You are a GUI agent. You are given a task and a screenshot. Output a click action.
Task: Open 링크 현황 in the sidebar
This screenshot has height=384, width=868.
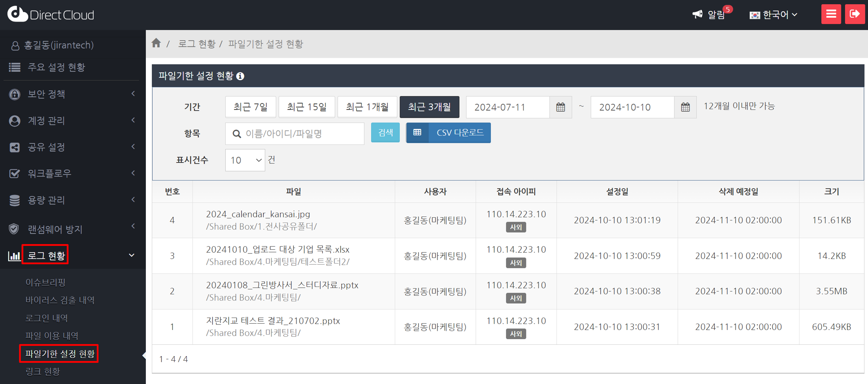pyautogui.click(x=43, y=372)
